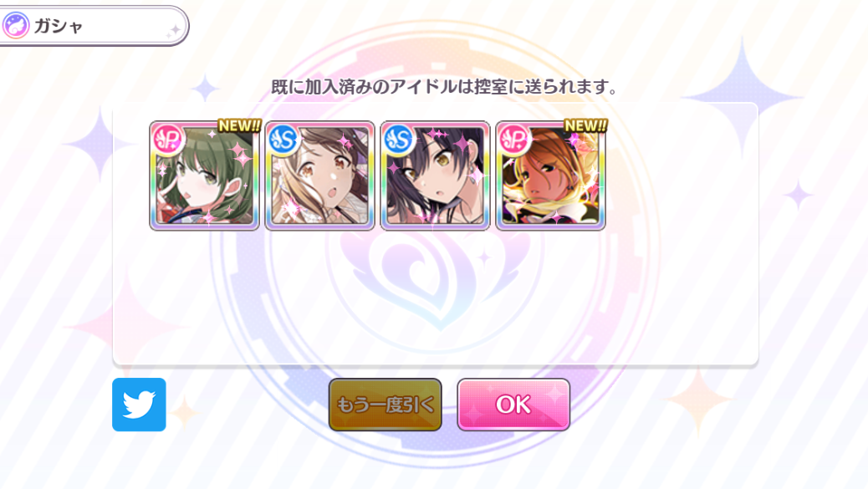The image size is (868, 489).
Task: Click the NEW!! badge on the blonde idol card
Action: click(x=585, y=125)
